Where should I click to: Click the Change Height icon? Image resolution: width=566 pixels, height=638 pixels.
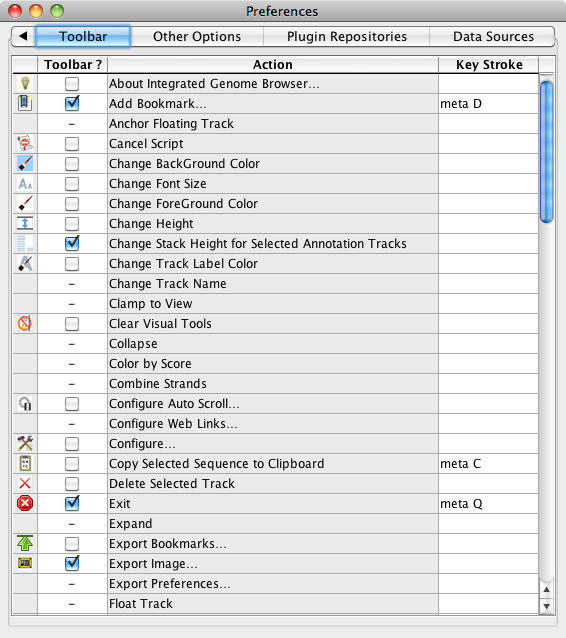pos(25,223)
